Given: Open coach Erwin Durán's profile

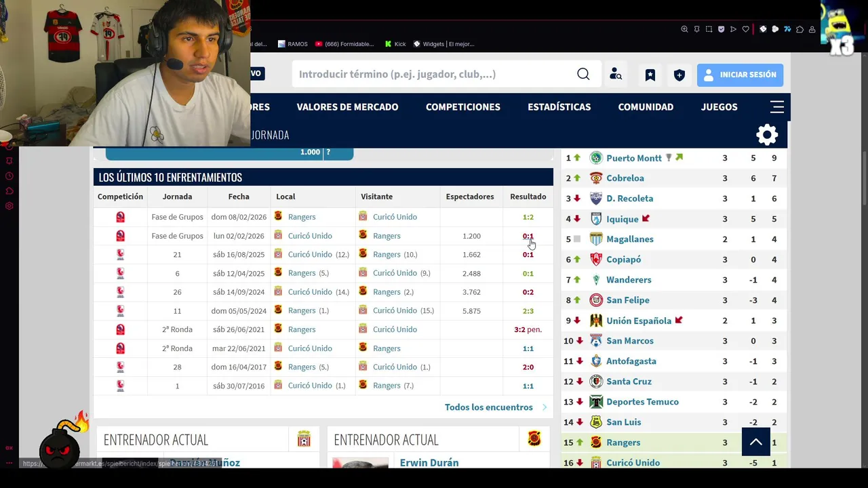Looking at the screenshot, I should [429, 462].
